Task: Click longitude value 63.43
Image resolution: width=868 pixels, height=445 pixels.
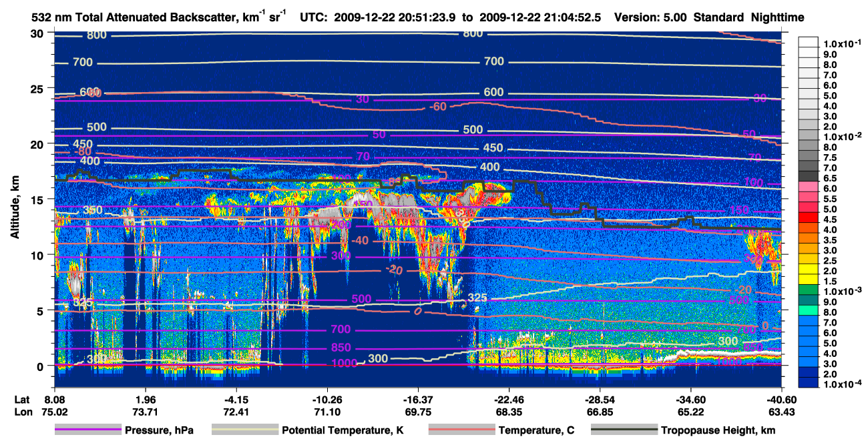Action: pos(782,412)
